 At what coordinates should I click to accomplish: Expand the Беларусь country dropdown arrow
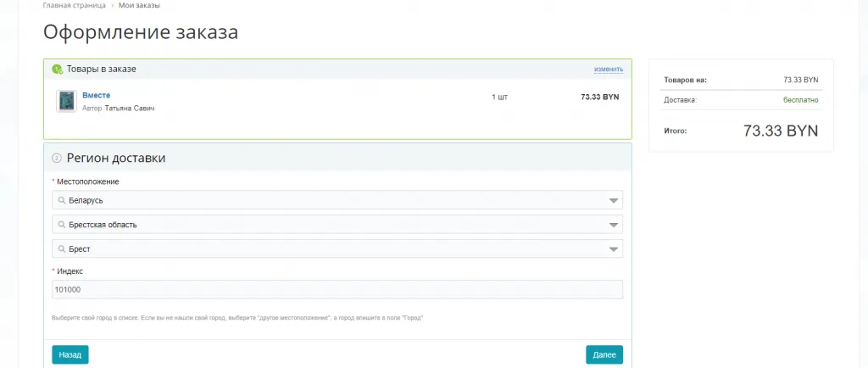tap(614, 201)
